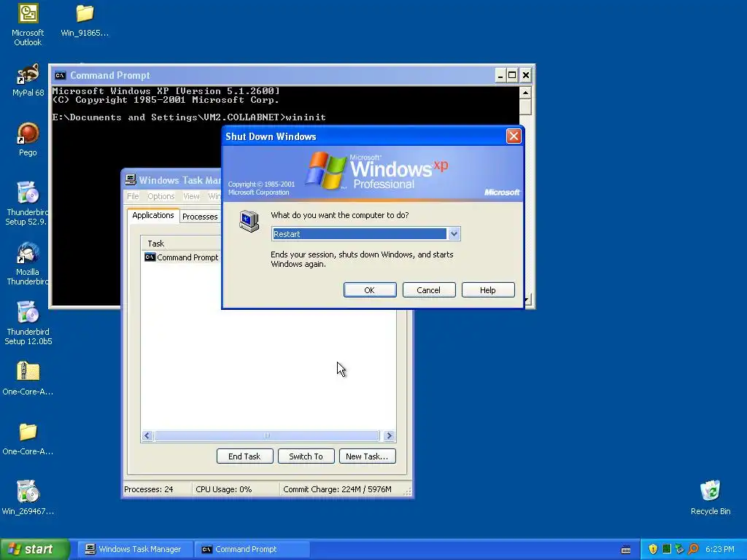Click the 6:23 PM system clock

(x=720, y=549)
